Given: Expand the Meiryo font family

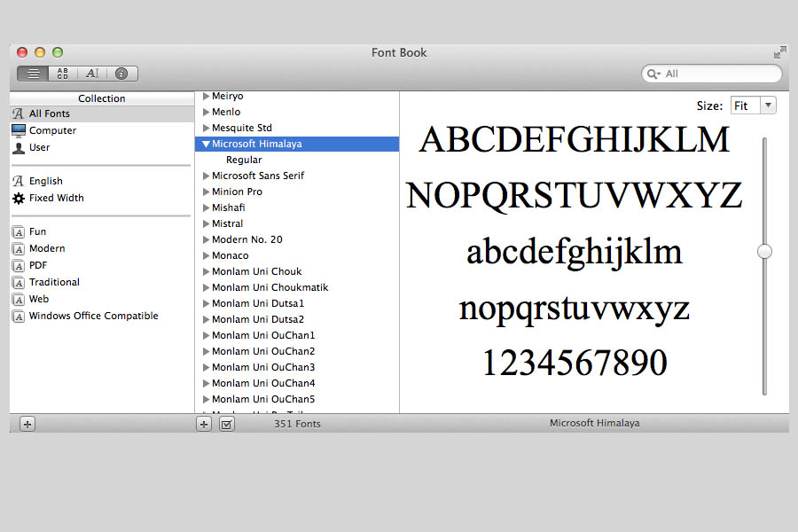Looking at the screenshot, I should tap(206, 96).
